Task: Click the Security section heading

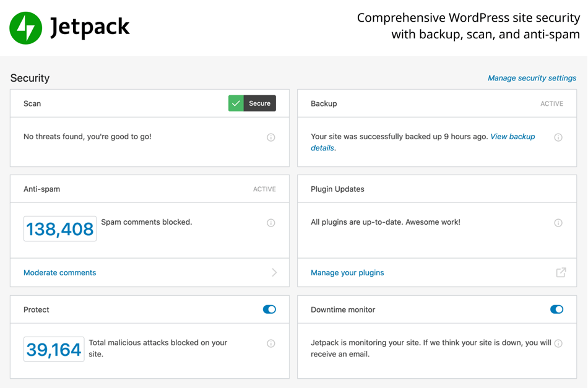Action: point(30,78)
